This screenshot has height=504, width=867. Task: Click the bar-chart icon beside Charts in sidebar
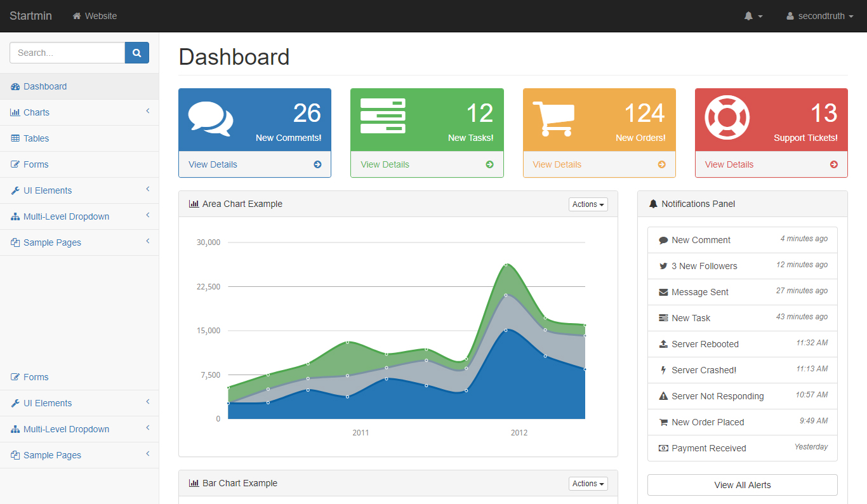(15, 112)
